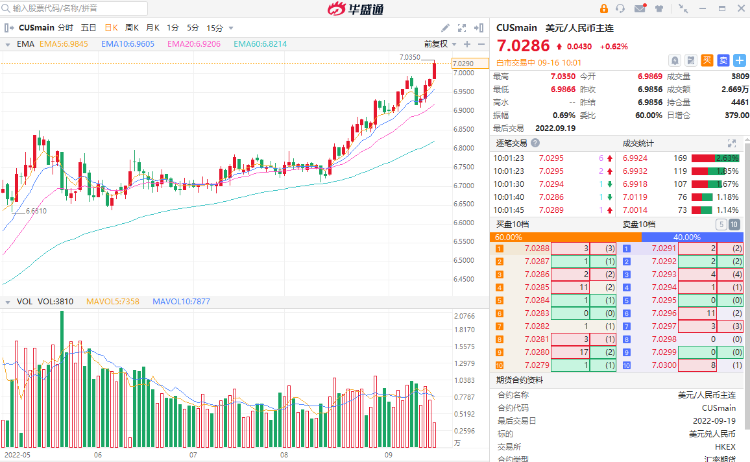Viewport: 750px width, 462px height.
Task: Click the 逐笔交易 section header
Action: 511,143
